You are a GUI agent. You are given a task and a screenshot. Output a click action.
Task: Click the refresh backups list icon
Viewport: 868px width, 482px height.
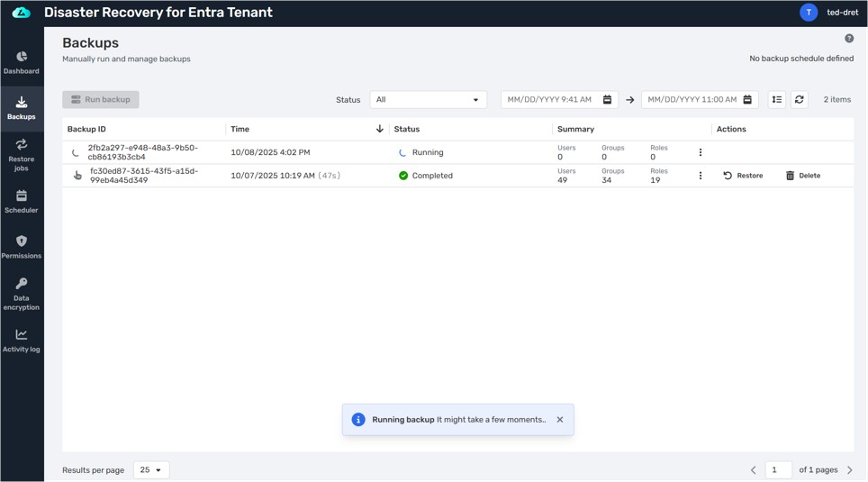click(799, 100)
